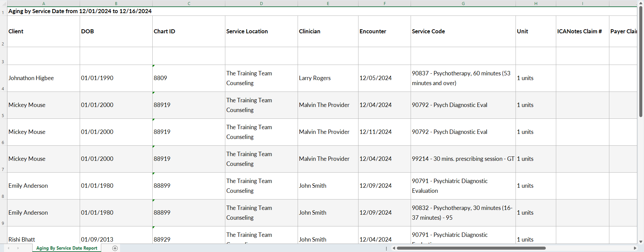644x252 pixels.
Task: Open the Aging By Service Date Report tab
Action: click(x=67, y=248)
